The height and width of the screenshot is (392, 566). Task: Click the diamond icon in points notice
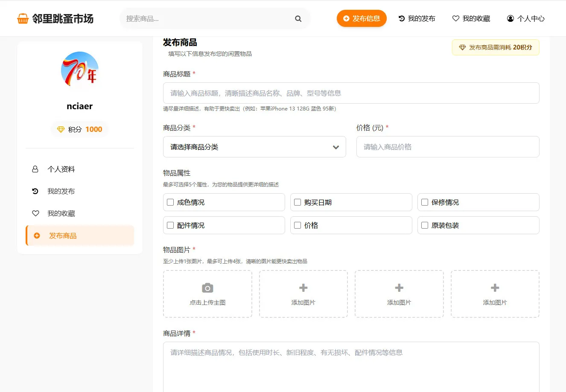pyautogui.click(x=462, y=47)
